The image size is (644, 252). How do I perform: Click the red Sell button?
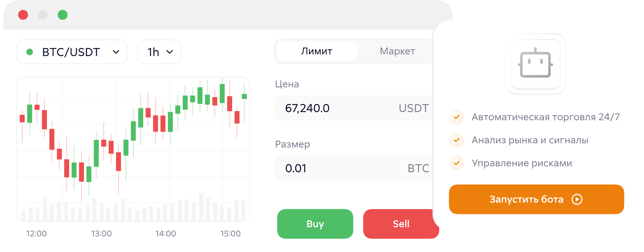tap(401, 224)
